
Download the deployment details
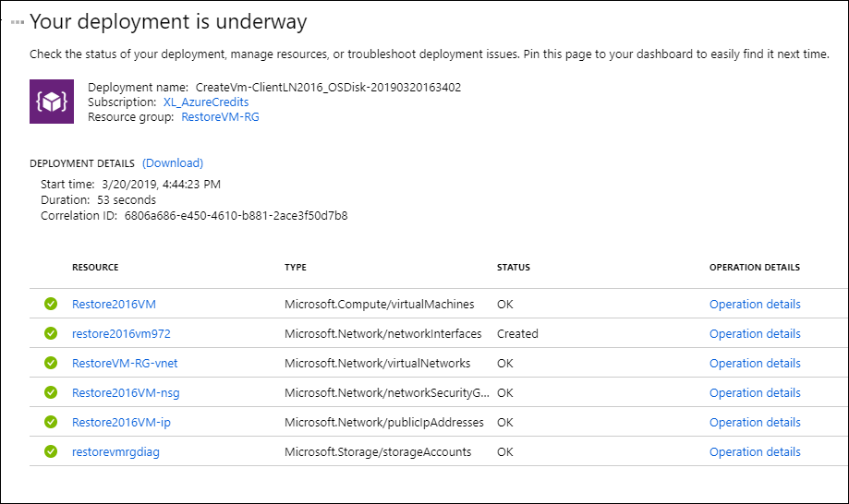tap(173, 163)
